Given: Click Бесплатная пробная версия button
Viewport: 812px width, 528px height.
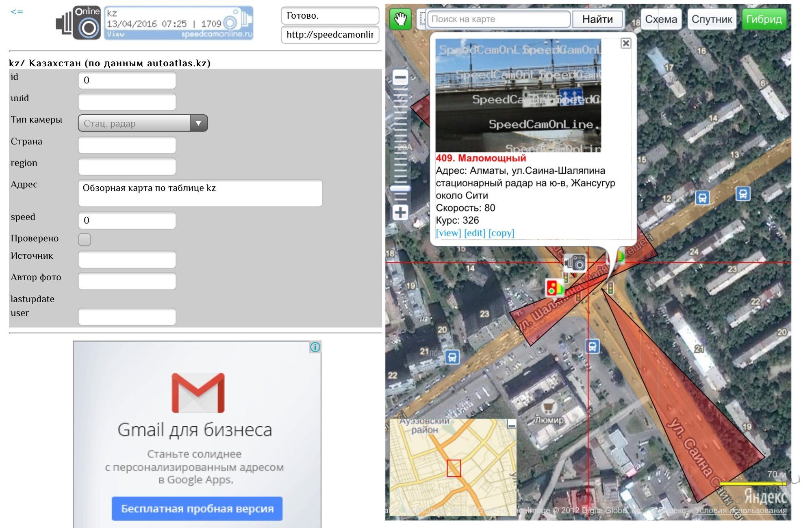Looking at the screenshot, I should (x=197, y=508).
